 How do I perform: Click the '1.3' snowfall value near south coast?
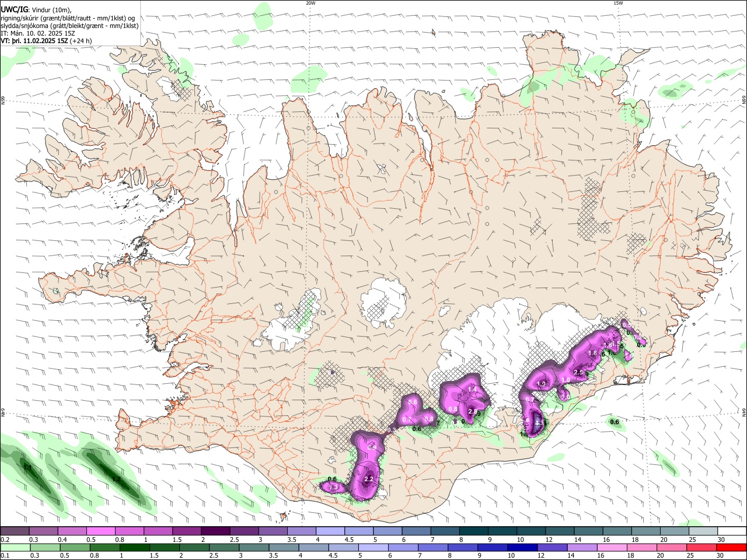(x=334, y=487)
